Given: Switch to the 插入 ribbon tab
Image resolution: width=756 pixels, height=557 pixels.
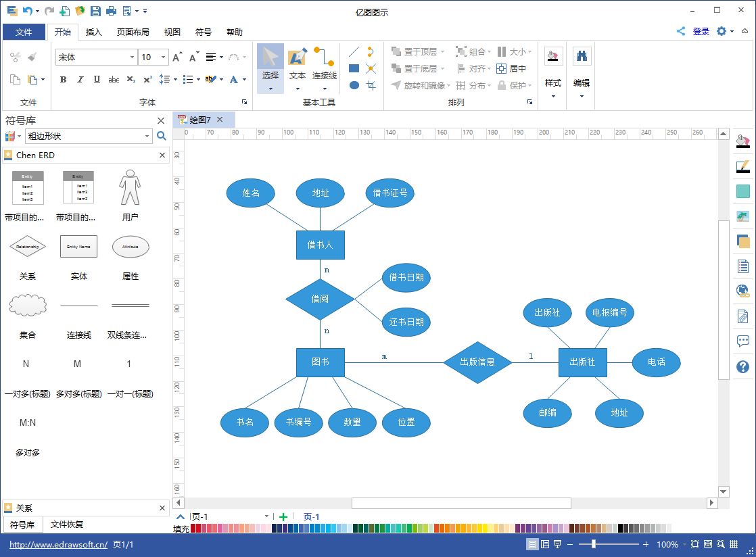Looking at the screenshot, I should point(94,32).
